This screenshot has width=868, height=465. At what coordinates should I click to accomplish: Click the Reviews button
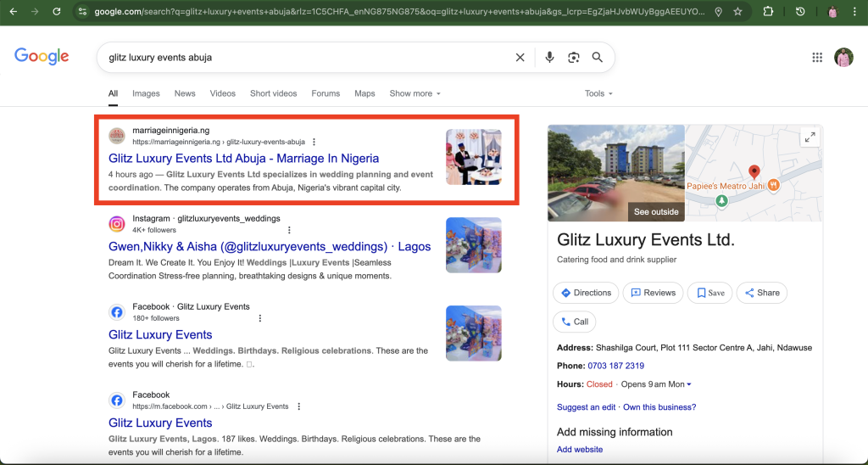(654, 293)
